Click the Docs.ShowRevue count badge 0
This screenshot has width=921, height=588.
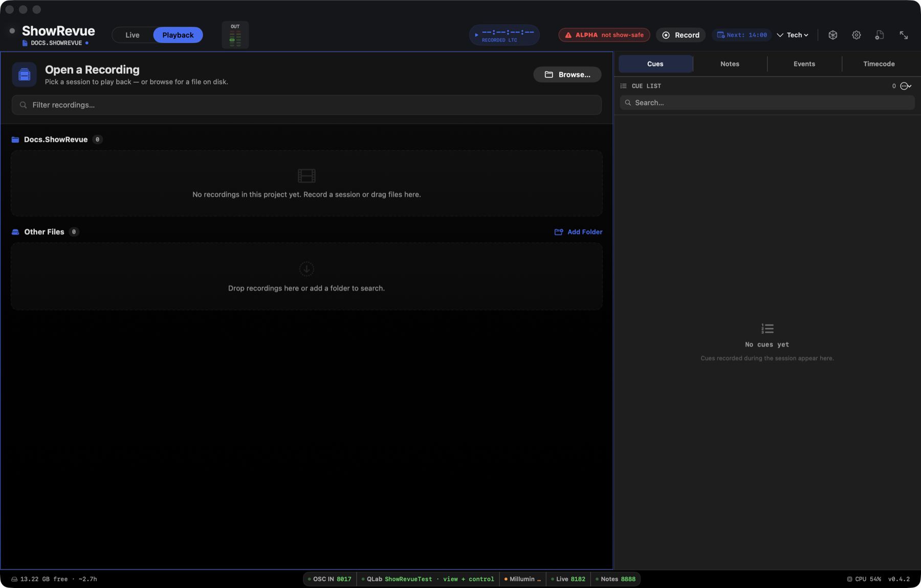click(x=97, y=140)
